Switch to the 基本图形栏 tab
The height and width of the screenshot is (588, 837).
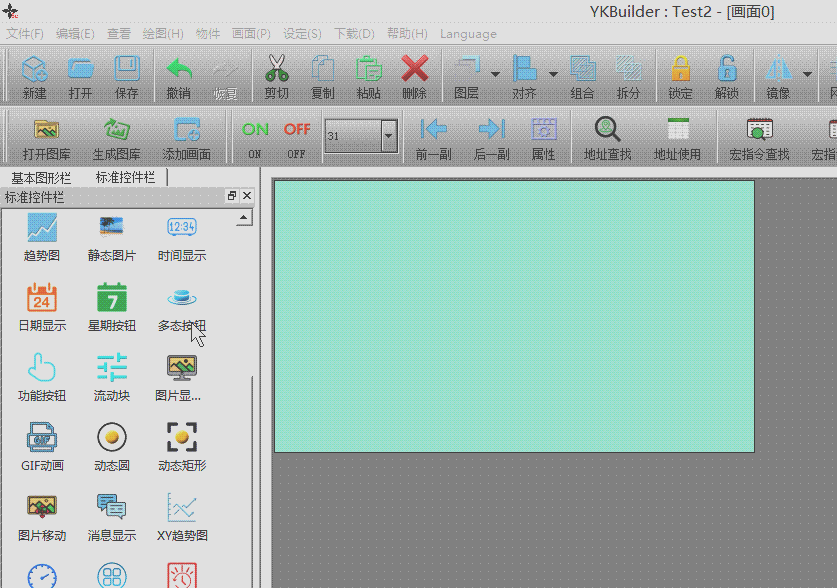[41, 177]
